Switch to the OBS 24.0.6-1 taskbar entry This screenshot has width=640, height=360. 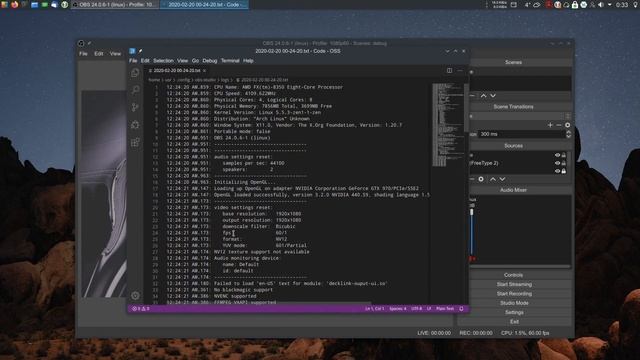[115, 4]
